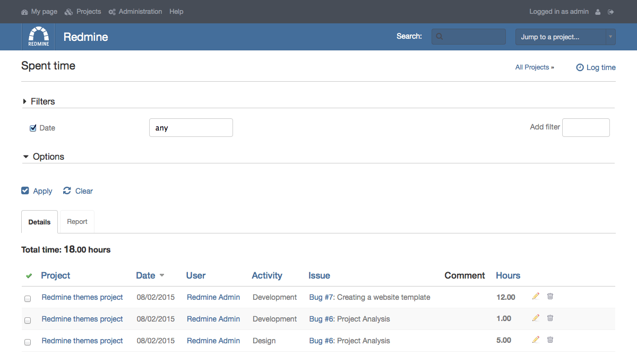The width and height of the screenshot is (637, 364).
Task: Click the Design activity cell
Action: coord(264,341)
